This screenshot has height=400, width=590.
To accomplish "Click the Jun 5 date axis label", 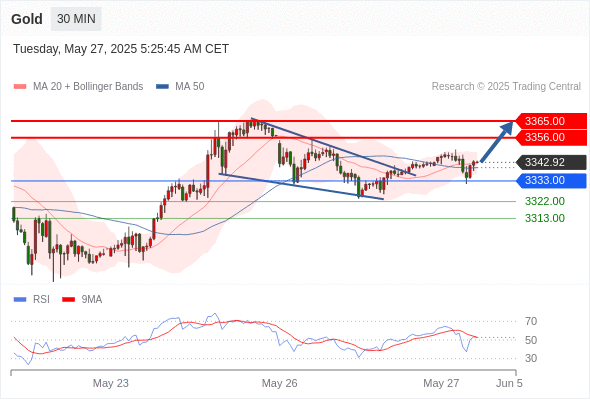I will (509, 383).
